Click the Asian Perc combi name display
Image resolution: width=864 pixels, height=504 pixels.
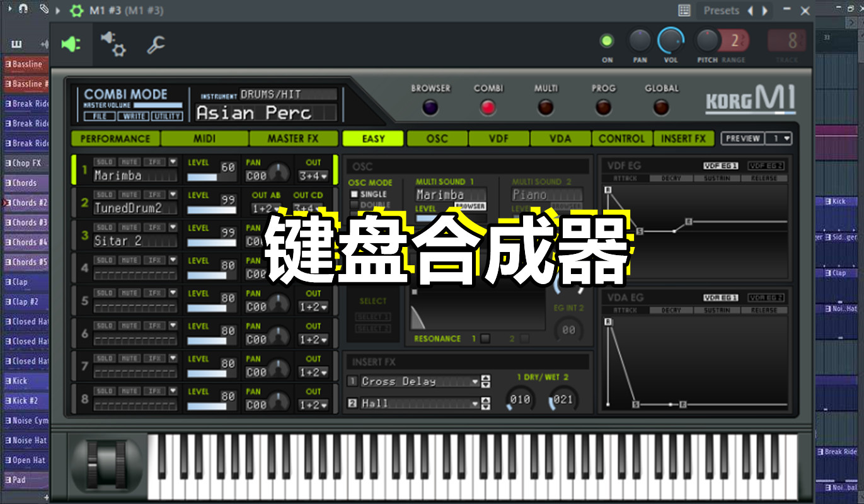coord(267,113)
